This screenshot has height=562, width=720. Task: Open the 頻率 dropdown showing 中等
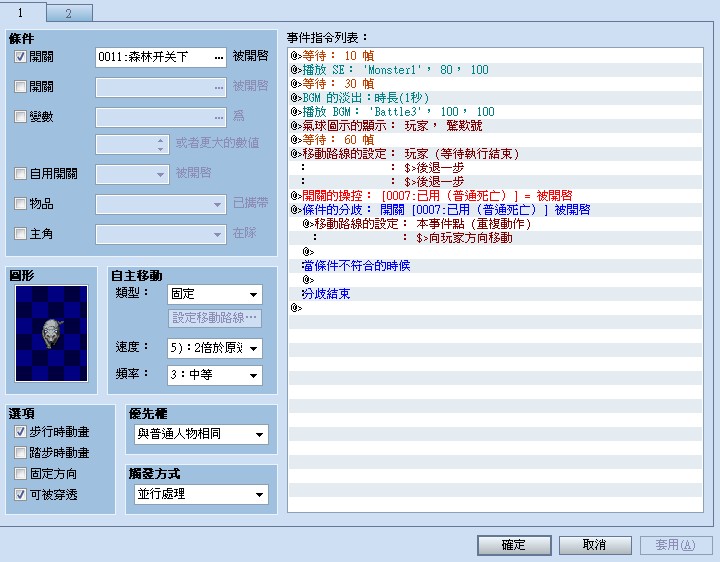[x=215, y=375]
